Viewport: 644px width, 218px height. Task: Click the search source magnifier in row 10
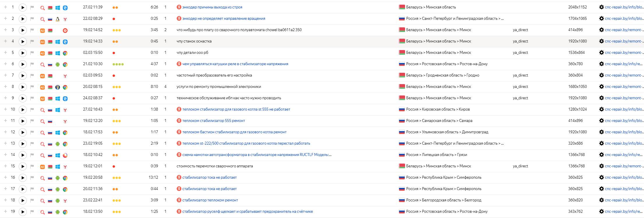click(x=42, y=110)
